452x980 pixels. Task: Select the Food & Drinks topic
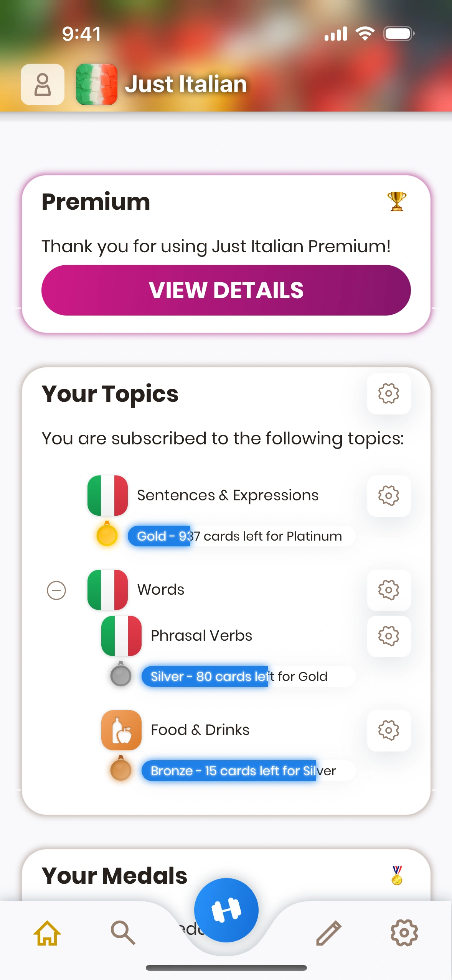click(200, 730)
